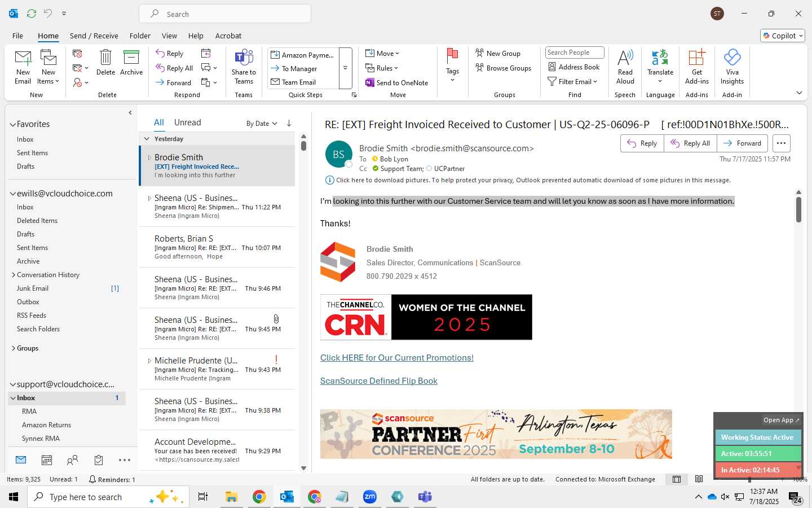Click Forward in the reading pane

[x=742, y=143]
